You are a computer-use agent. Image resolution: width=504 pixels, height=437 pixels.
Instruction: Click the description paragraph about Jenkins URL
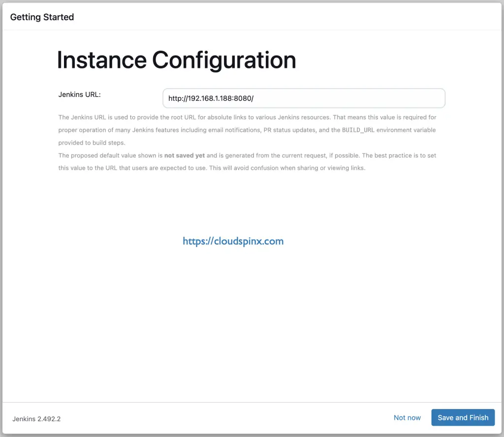pyautogui.click(x=246, y=130)
